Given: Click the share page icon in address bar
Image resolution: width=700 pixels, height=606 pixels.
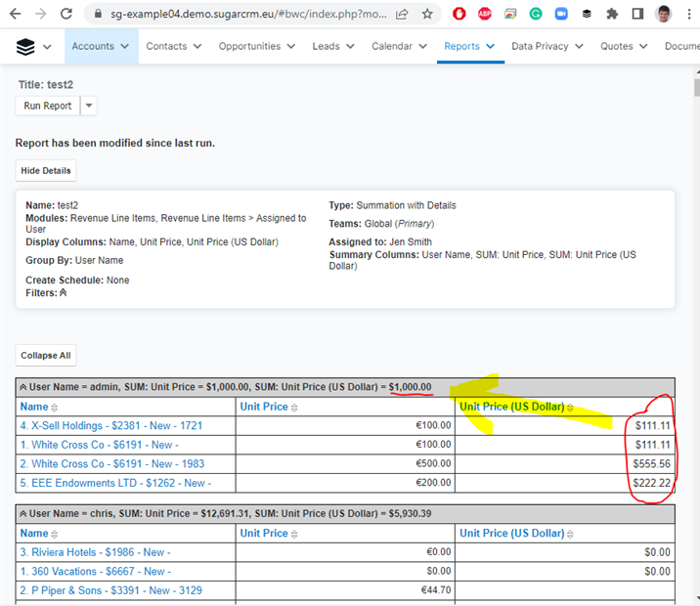Looking at the screenshot, I should 402,14.
